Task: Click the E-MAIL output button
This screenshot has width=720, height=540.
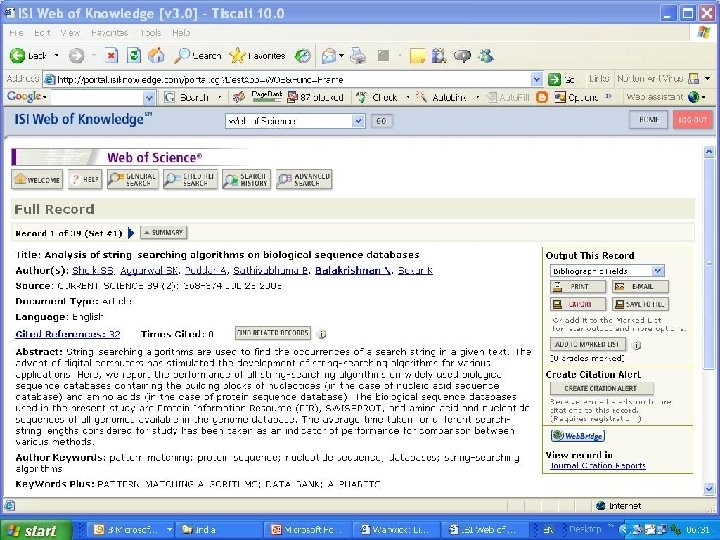Action: (x=640, y=287)
